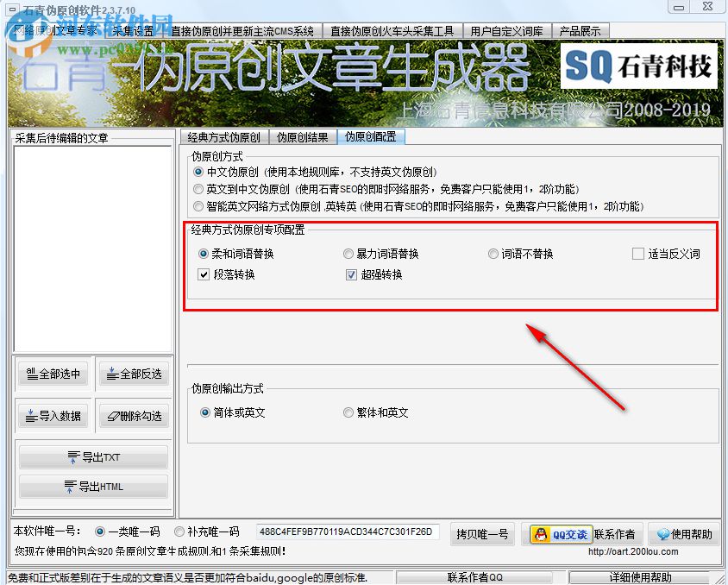Image resolution: width=728 pixels, height=585 pixels.
Task: Open the 产品展示 tab
Action: tap(580, 31)
